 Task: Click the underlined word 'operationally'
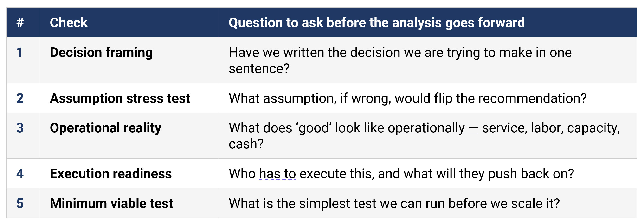426,128
